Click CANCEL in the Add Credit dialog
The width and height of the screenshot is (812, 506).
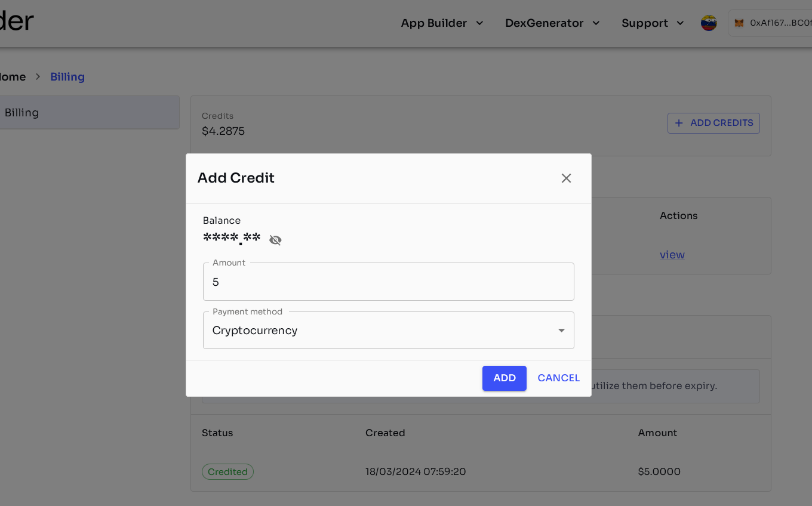tap(558, 378)
